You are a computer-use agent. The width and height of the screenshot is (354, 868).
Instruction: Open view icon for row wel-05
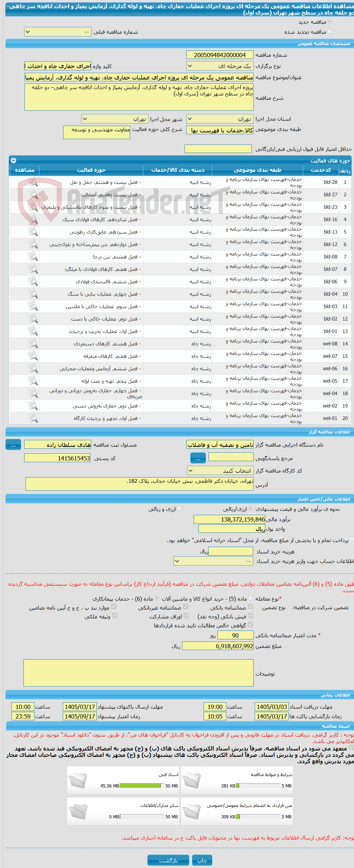(33, 381)
